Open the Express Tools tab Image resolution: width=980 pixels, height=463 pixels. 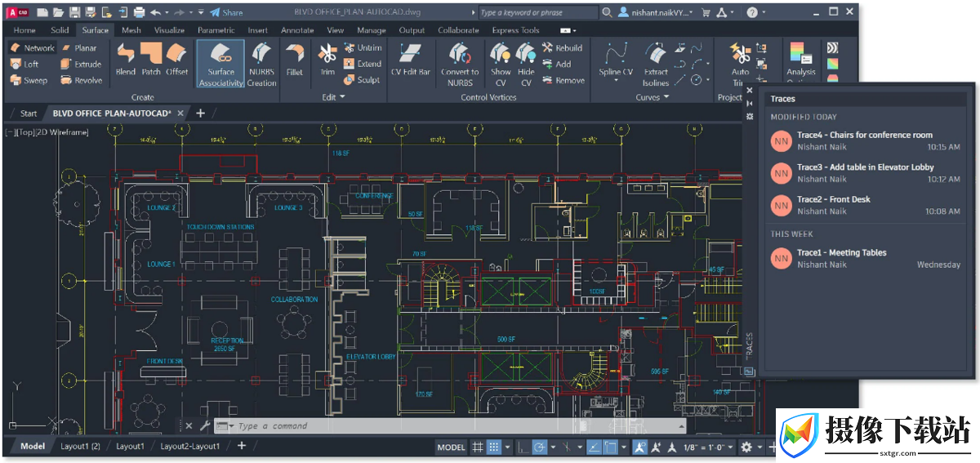pyautogui.click(x=515, y=30)
